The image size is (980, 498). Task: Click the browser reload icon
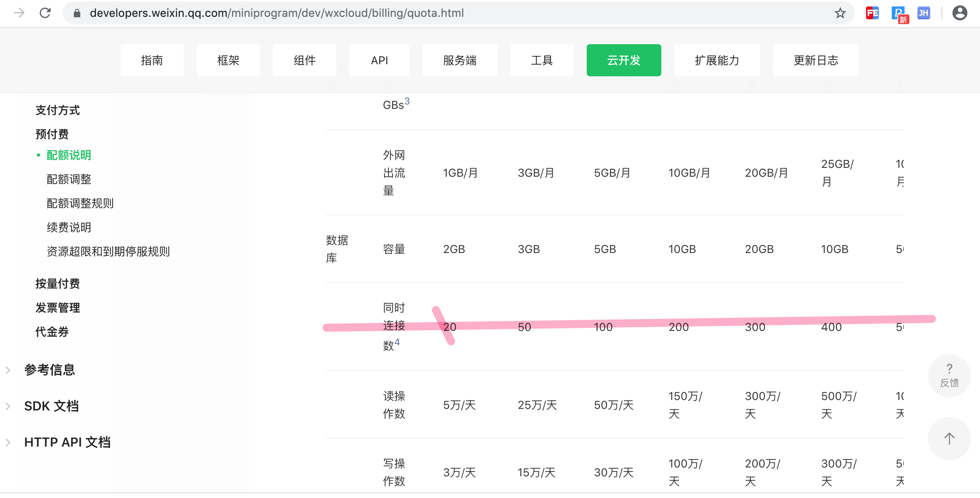pyautogui.click(x=45, y=13)
